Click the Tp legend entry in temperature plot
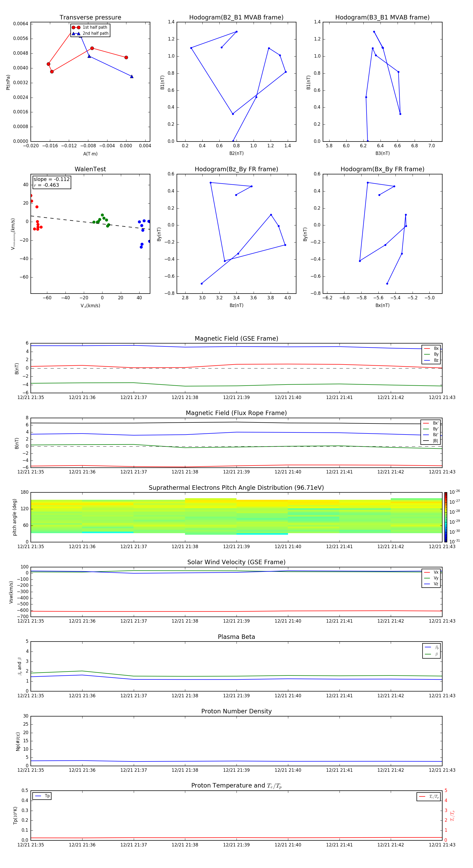This screenshot has height=868, width=473. coord(42,796)
